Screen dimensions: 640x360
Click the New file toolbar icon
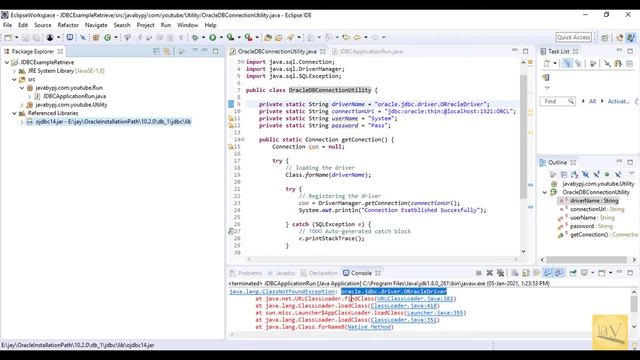pyautogui.click(x=8, y=38)
